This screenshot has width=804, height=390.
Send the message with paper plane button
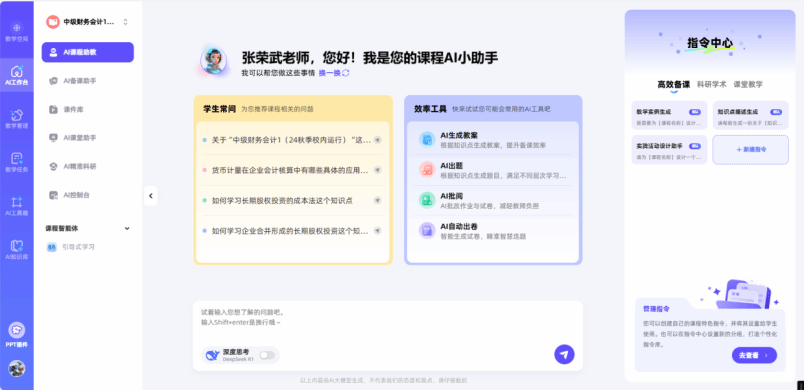[564, 354]
